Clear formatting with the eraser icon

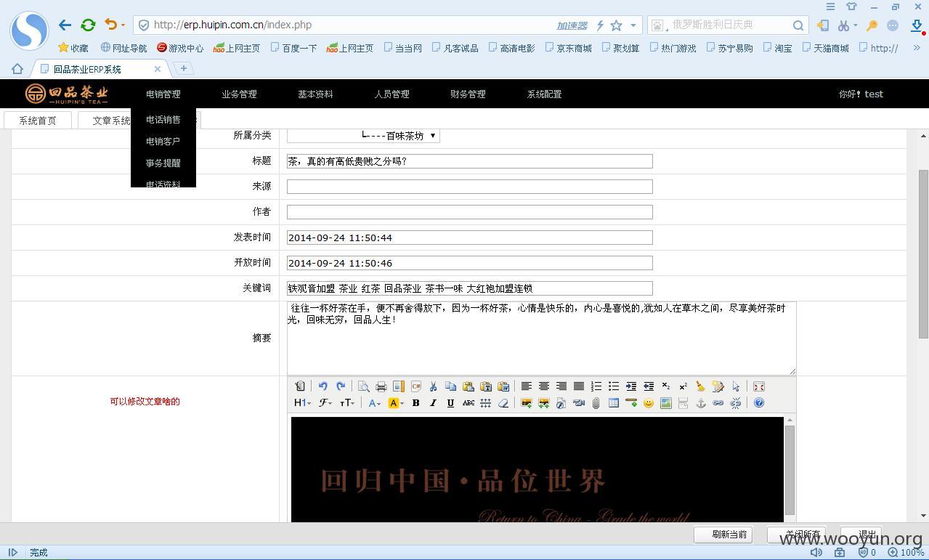tap(503, 403)
